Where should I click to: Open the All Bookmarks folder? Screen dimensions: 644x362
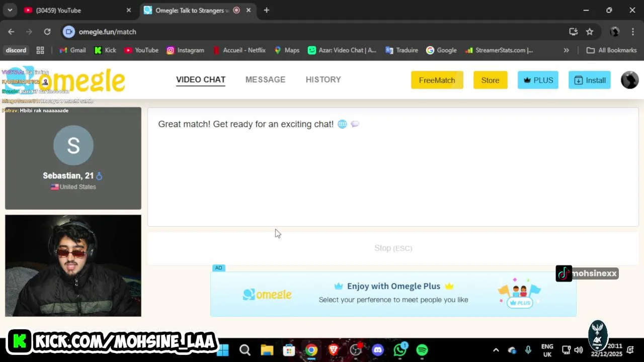(612, 50)
